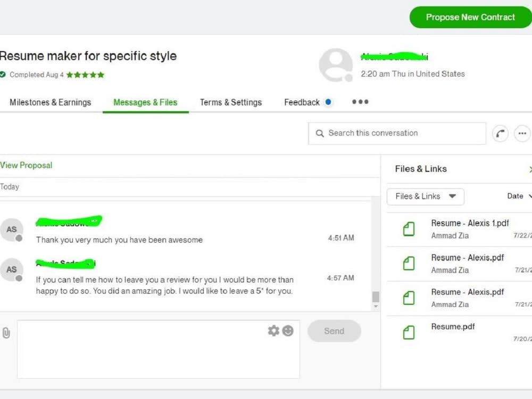Open conversation options ellipsis button

click(x=522, y=134)
